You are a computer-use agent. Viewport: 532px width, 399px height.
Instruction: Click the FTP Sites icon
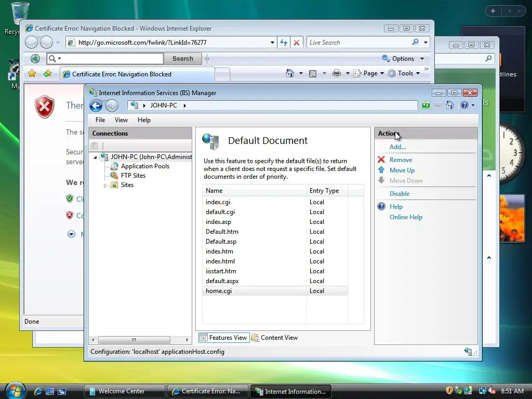pos(114,176)
